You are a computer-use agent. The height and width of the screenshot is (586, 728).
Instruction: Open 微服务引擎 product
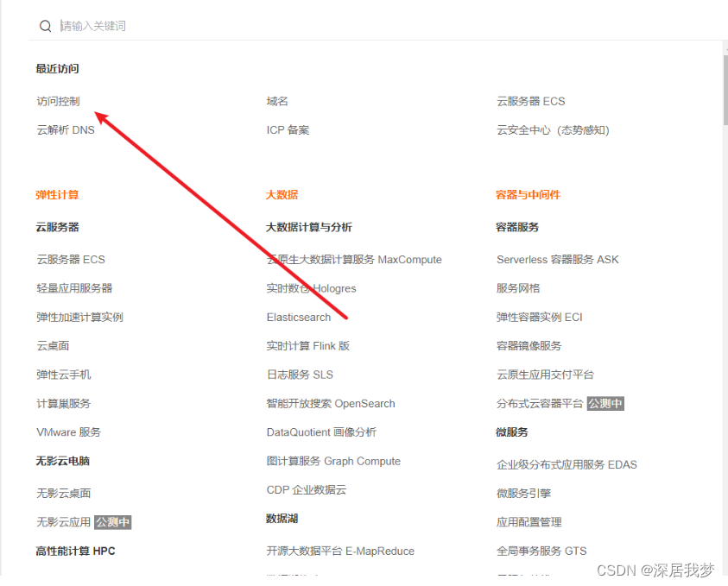pyautogui.click(x=523, y=493)
